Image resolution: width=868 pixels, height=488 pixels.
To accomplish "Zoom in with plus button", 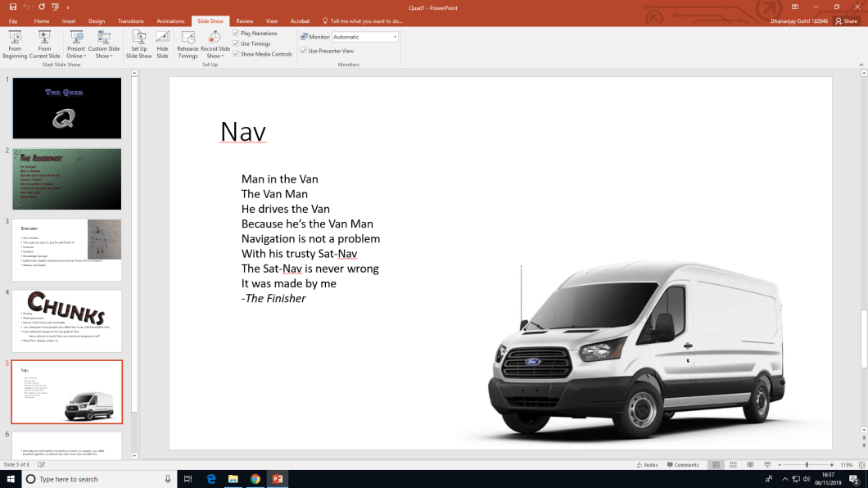I will pyautogui.click(x=831, y=465).
